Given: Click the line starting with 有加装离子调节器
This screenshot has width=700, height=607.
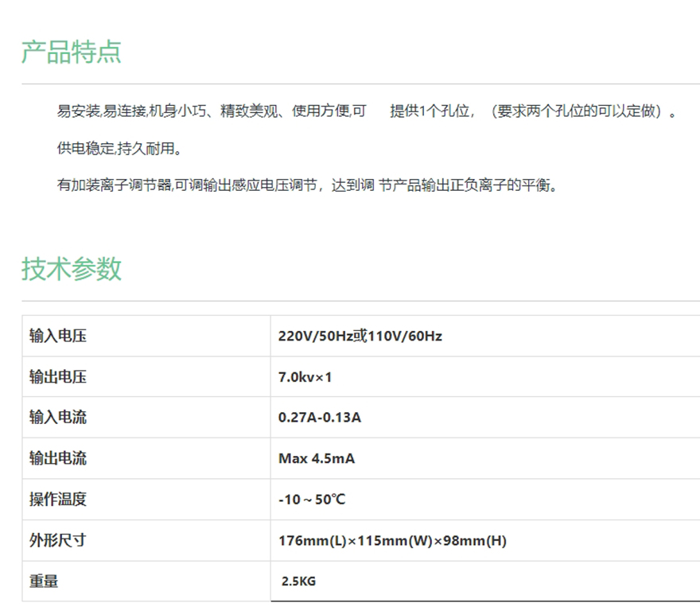Looking at the screenshot, I should point(306,185).
